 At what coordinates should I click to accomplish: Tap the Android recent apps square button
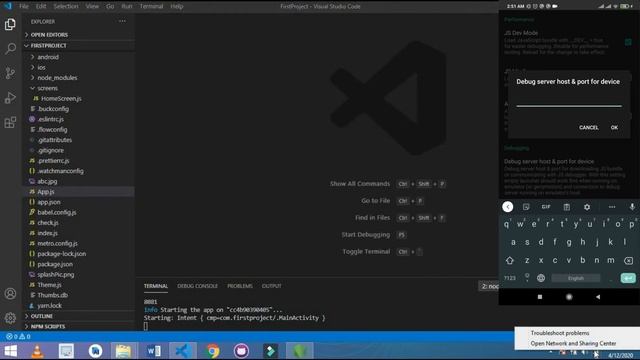tap(540, 297)
